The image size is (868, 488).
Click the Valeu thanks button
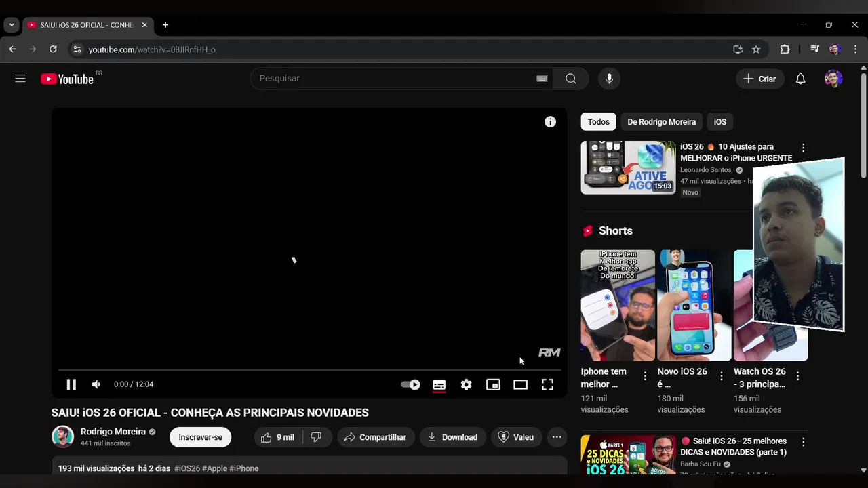(x=516, y=437)
